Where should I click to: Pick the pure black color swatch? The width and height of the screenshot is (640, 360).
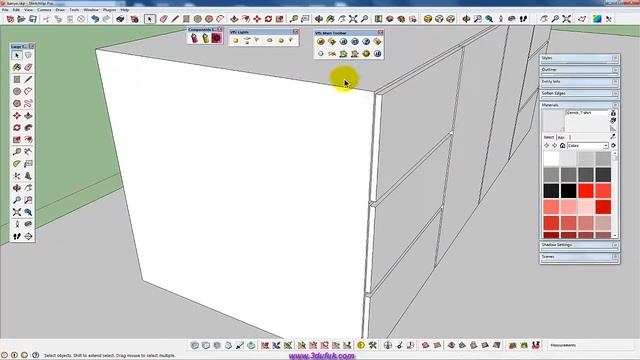tap(568, 191)
